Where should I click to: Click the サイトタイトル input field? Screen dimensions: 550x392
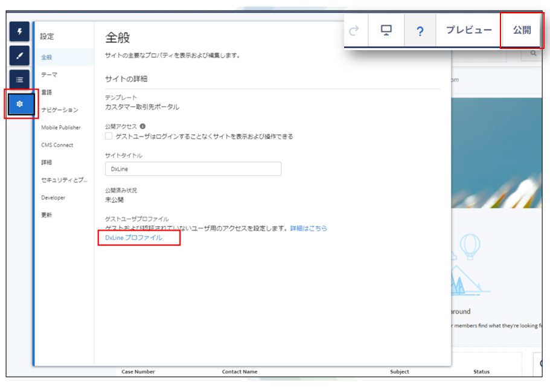[193, 169]
